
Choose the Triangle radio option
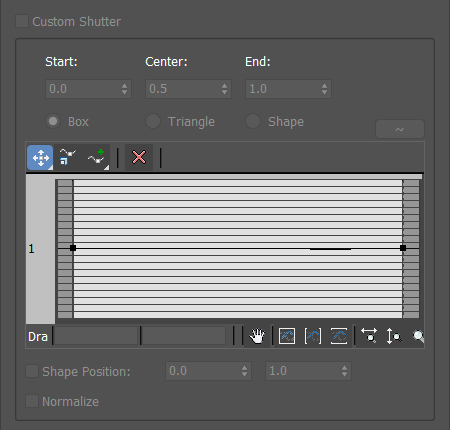pyautogui.click(x=153, y=121)
